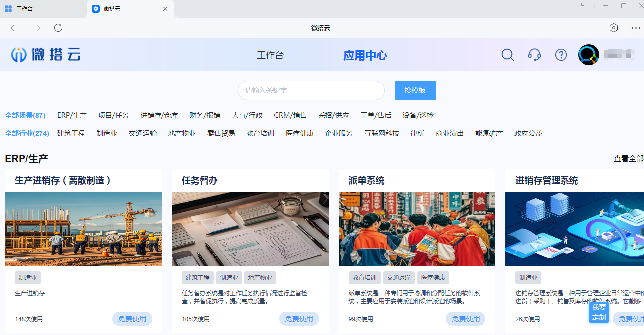Click 免费使用 on 任务督办 card
Viewport: 644px width, 335px height.
[x=299, y=319]
